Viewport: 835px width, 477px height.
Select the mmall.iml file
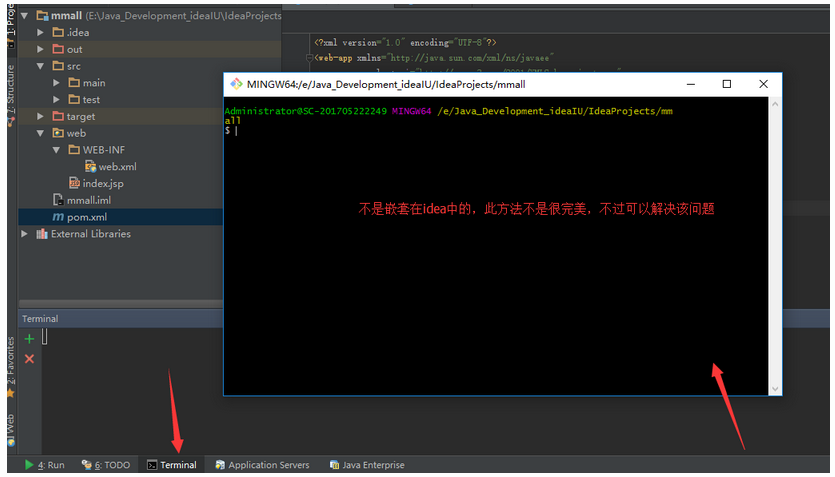pos(87,200)
